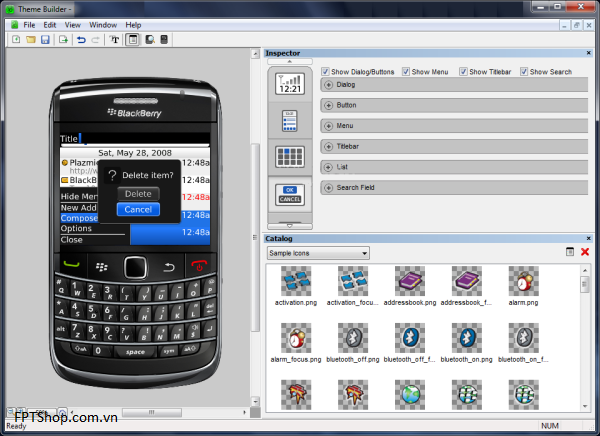Open the File menu
This screenshot has width=600, height=436.
coord(29,25)
